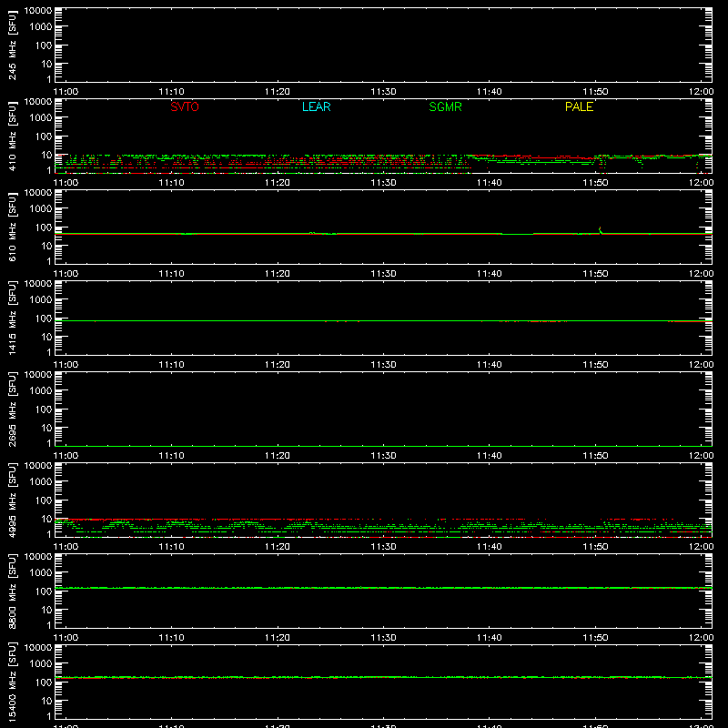Click the cyan LEAR station label

316,106
